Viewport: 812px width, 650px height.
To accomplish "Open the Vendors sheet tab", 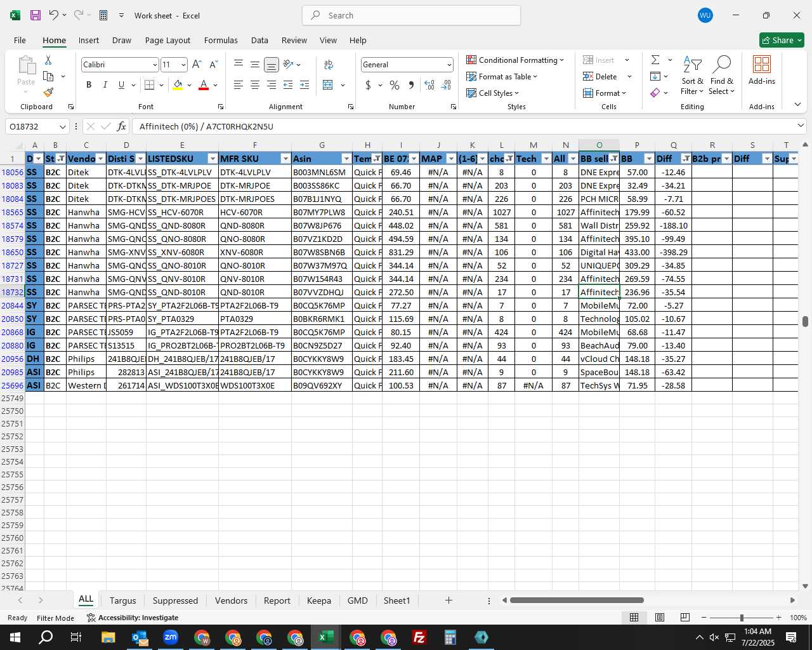I will tap(231, 600).
